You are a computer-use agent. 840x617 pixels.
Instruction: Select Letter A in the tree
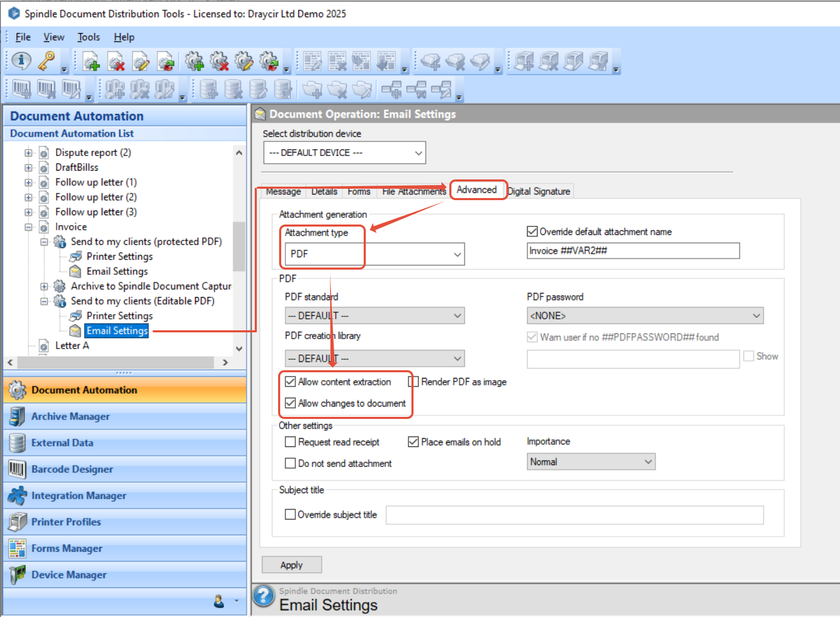(72, 345)
